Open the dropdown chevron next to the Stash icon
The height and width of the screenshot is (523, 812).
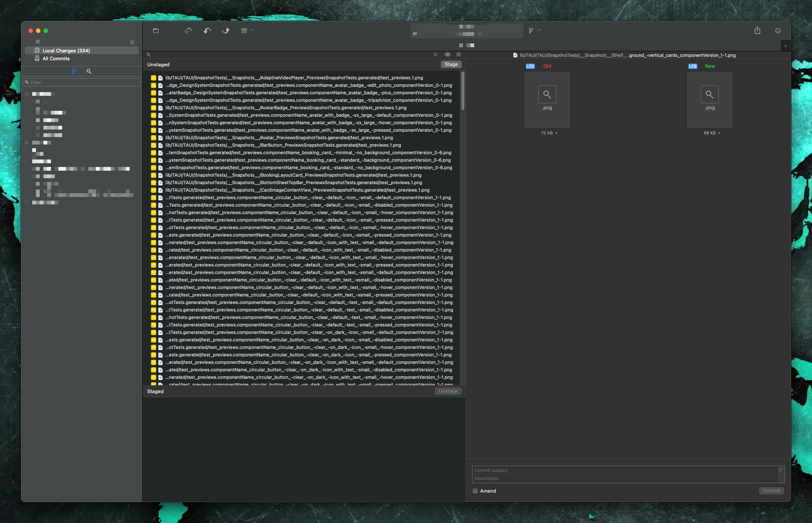(252, 31)
